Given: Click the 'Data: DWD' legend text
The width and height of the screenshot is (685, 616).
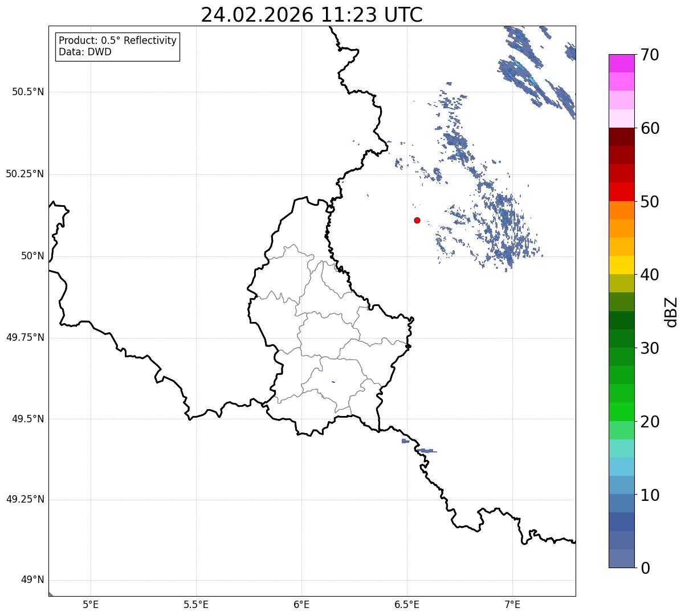Looking at the screenshot, I should tap(85, 52).
